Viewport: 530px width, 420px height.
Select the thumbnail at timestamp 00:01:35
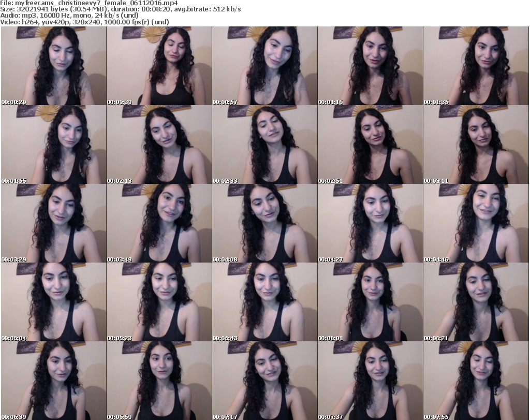pyautogui.click(x=476, y=66)
